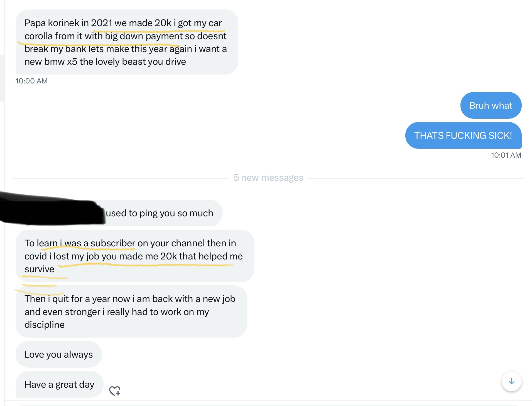This screenshot has width=532, height=406.
Task: Focus the message input field at bottom
Action: point(267,405)
